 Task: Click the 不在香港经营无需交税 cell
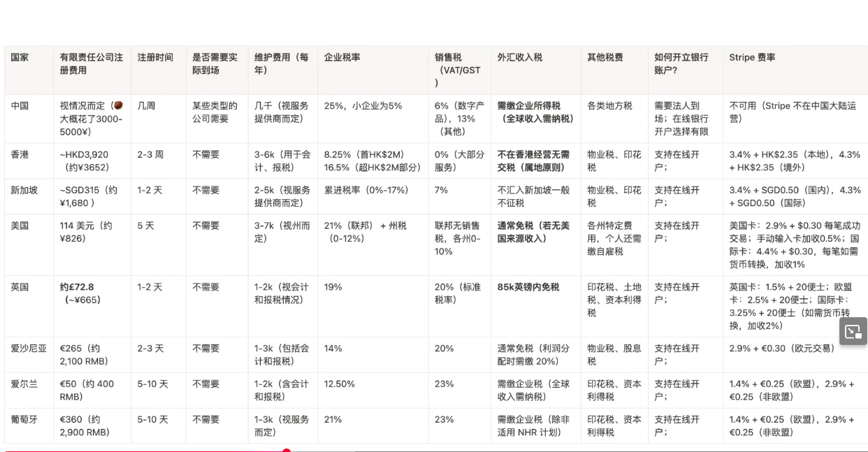533,161
